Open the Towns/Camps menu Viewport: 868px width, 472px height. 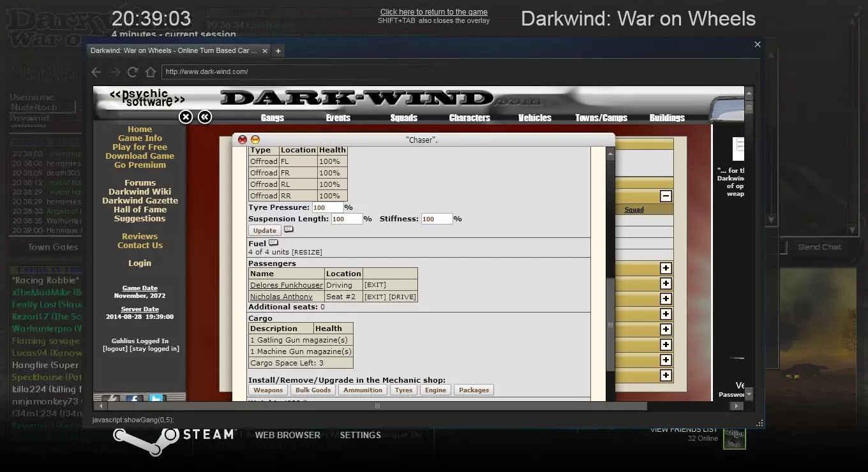(601, 118)
